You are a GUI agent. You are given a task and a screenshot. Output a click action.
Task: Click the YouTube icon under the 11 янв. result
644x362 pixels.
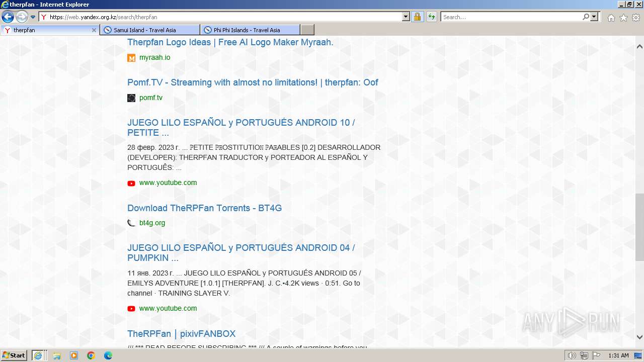coord(131,309)
